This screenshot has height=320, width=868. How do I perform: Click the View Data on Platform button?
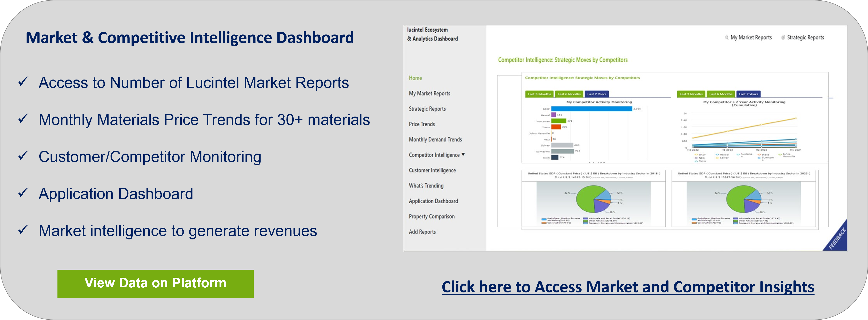[155, 284]
